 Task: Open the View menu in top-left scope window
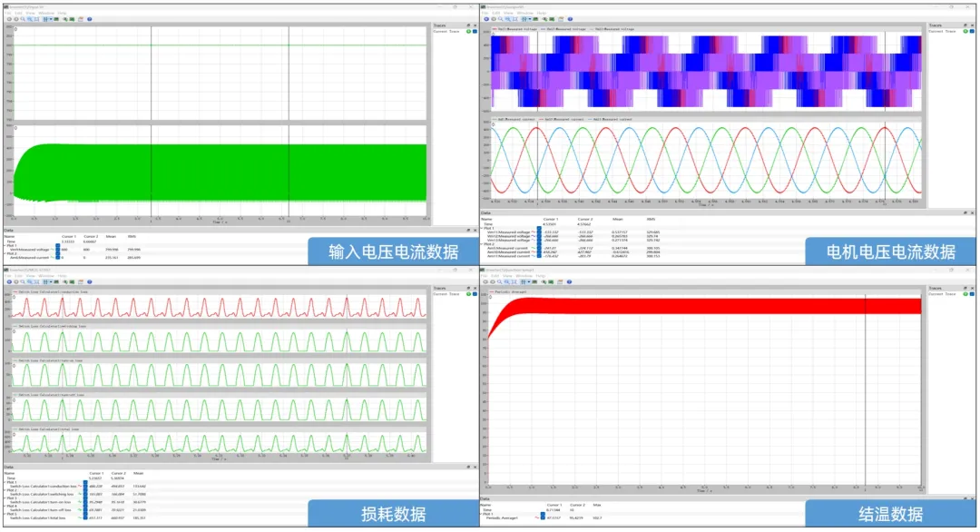(x=30, y=13)
